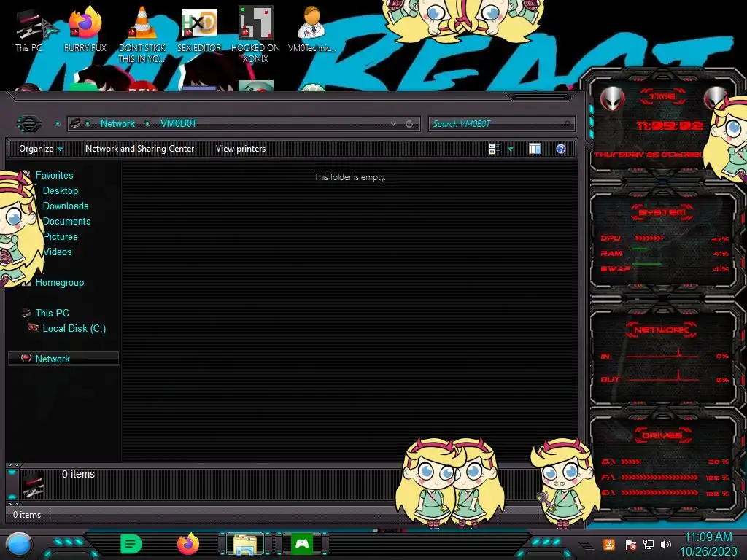Open the taskbar clock showing 11:09 AM

tap(708, 544)
